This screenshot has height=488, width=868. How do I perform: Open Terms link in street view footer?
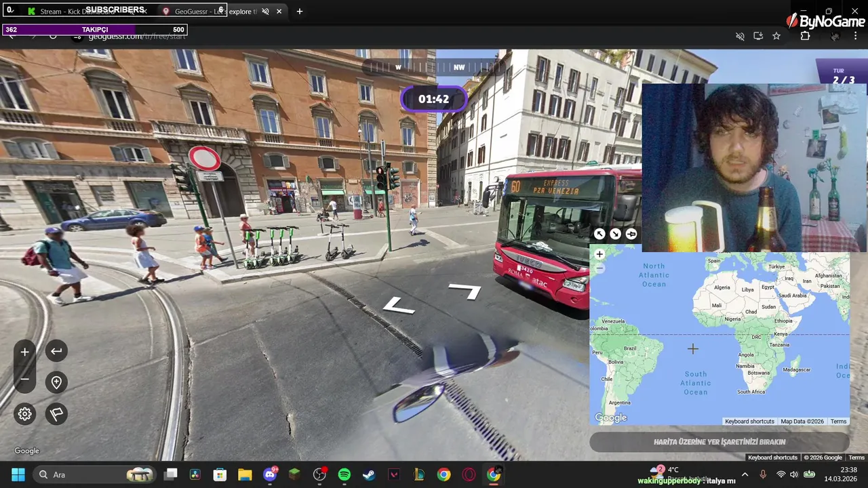856,457
